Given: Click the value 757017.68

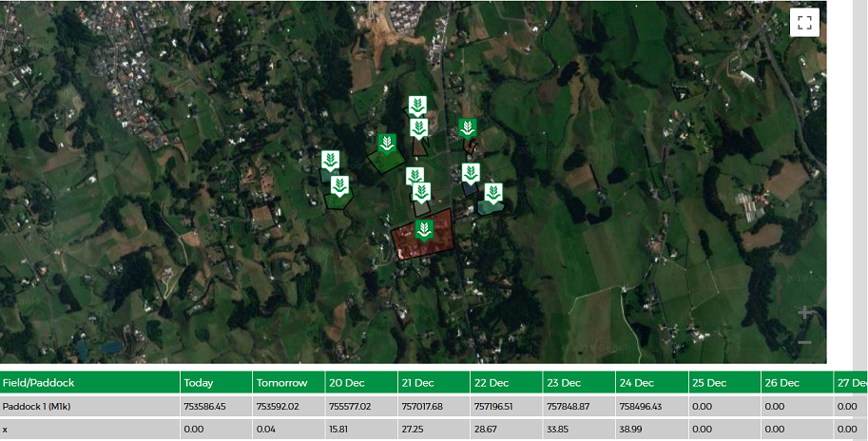Looking at the screenshot, I should coord(422,407).
